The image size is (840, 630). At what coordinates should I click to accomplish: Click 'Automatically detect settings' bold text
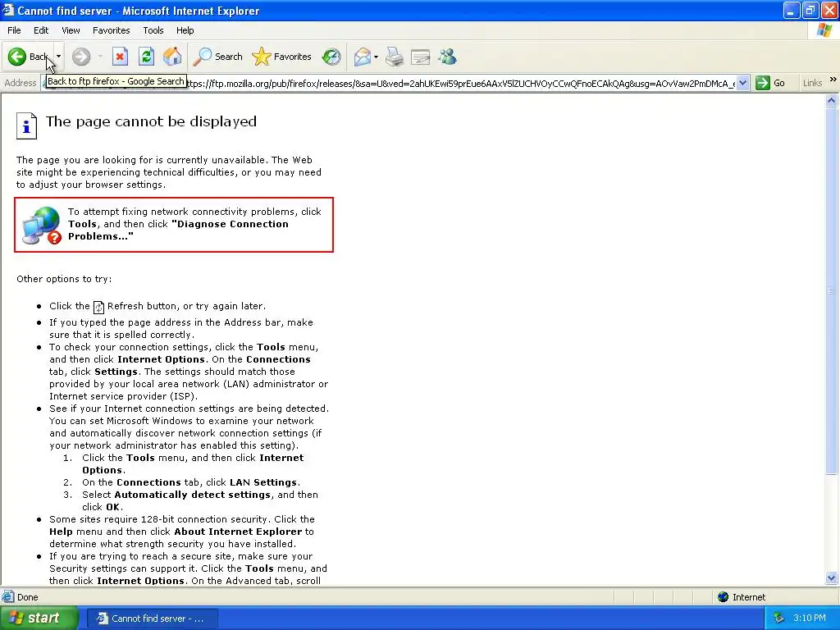click(192, 495)
